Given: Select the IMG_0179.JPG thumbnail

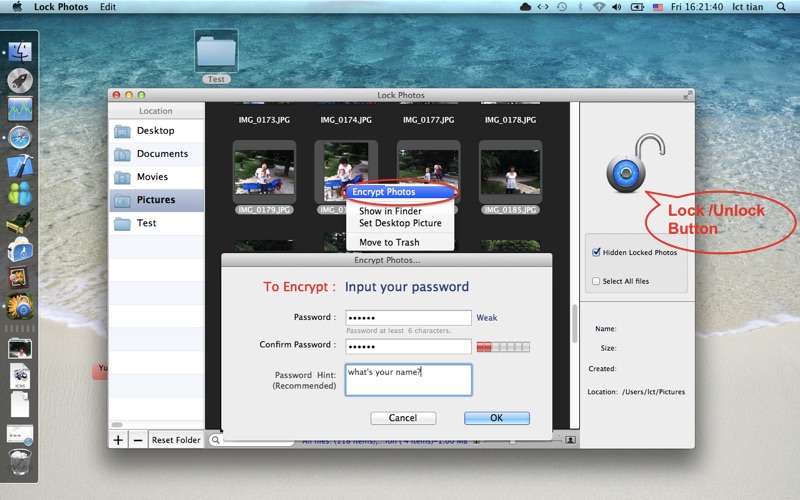Looking at the screenshot, I should point(264,172).
